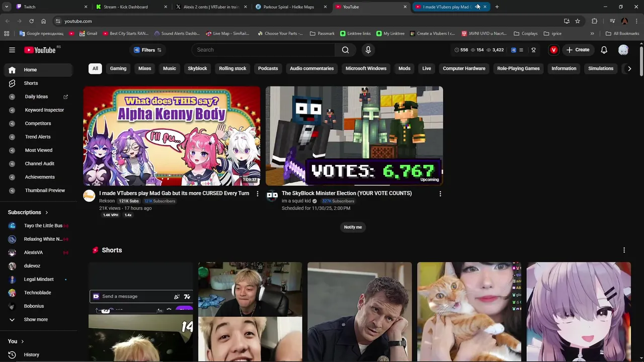
Task: Click the Create button
Action: [578, 50]
